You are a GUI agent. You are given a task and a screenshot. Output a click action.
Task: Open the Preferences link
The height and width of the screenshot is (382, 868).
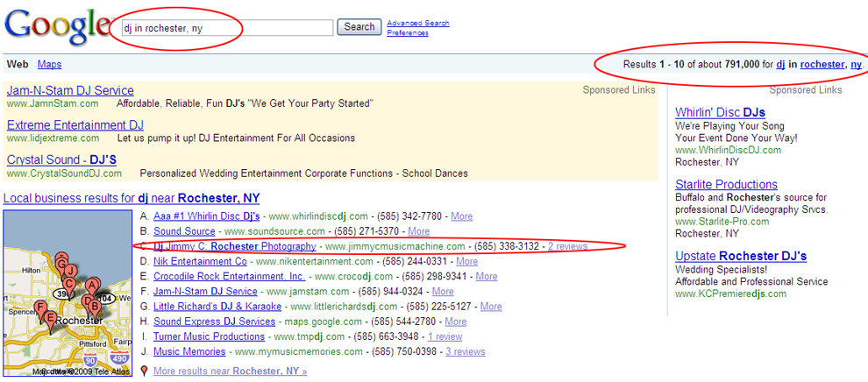[408, 33]
